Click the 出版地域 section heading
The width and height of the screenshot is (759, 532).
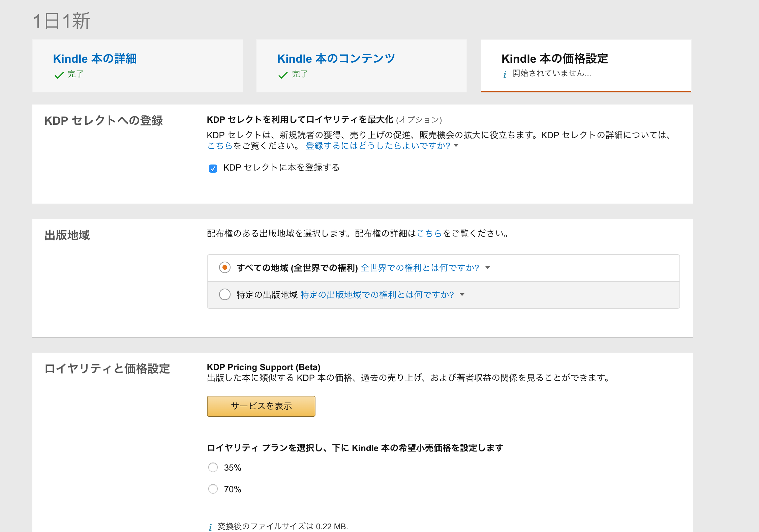coord(67,235)
